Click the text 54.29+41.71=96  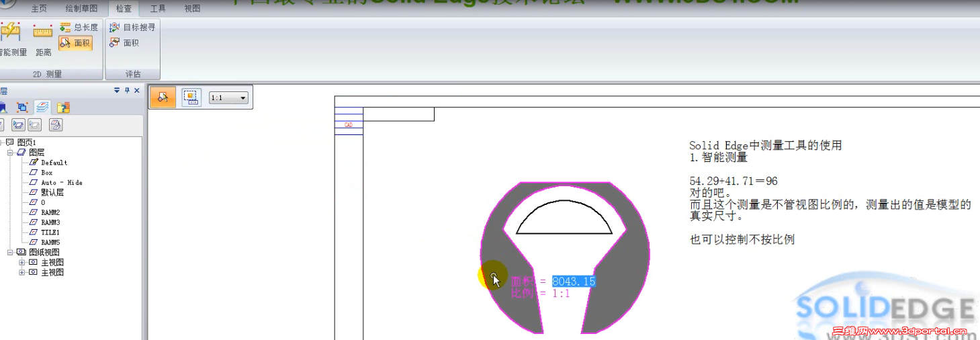[x=733, y=181]
